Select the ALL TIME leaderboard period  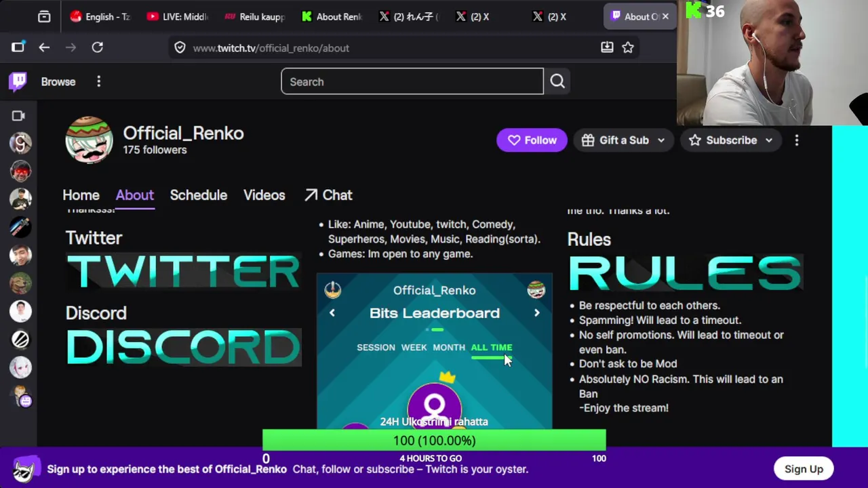click(492, 347)
